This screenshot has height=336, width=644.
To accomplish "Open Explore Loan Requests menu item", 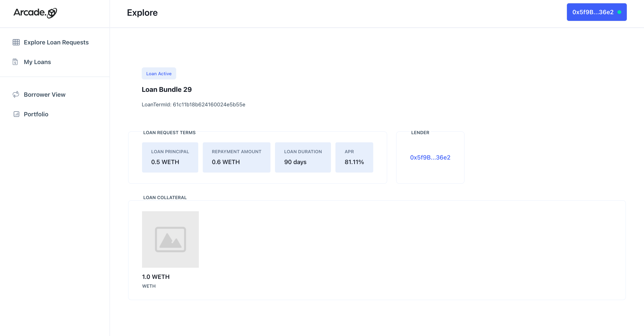I will click(56, 42).
